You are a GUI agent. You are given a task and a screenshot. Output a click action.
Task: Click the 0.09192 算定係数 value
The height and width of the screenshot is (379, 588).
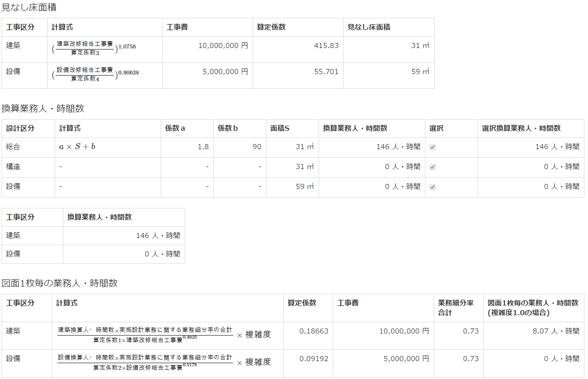(314, 359)
